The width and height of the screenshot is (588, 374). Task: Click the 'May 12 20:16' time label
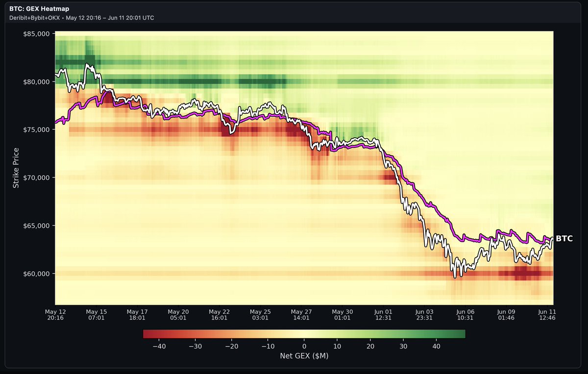(x=55, y=314)
